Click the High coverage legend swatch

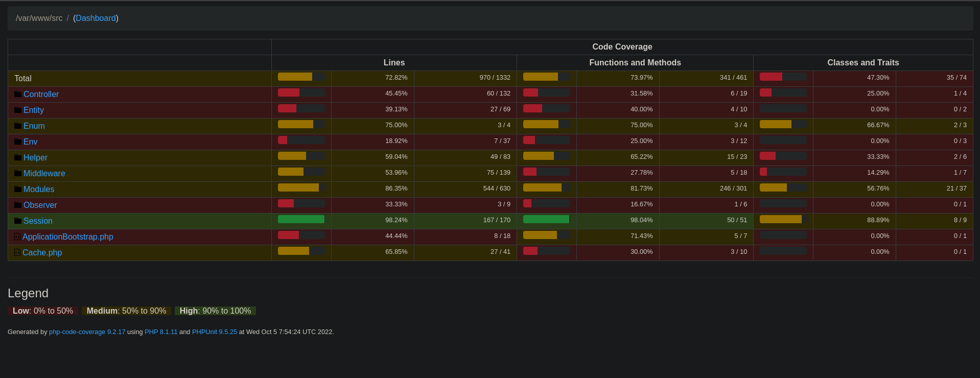tap(215, 311)
